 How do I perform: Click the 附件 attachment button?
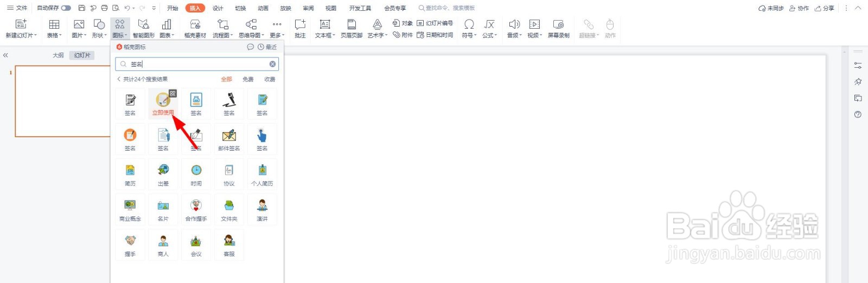point(403,35)
